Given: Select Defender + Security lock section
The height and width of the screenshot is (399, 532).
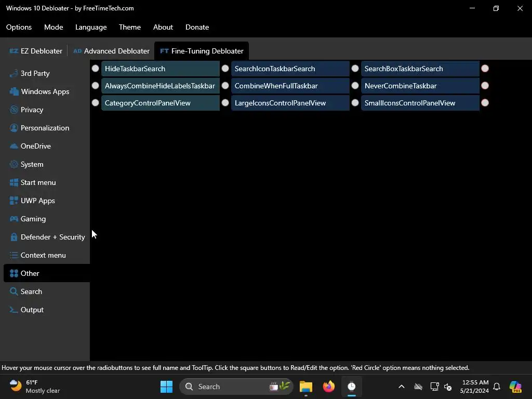Looking at the screenshot, I should pyautogui.click(x=46, y=237).
